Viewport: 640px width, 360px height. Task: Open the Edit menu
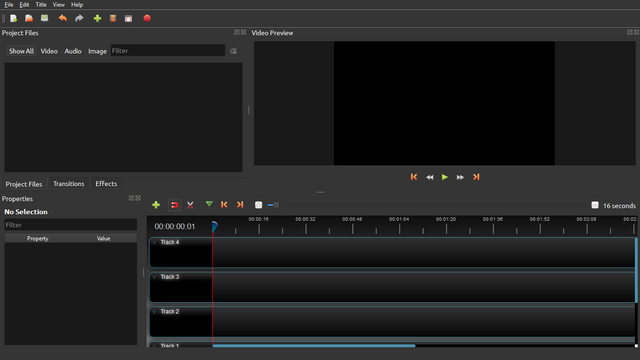pyautogui.click(x=24, y=5)
